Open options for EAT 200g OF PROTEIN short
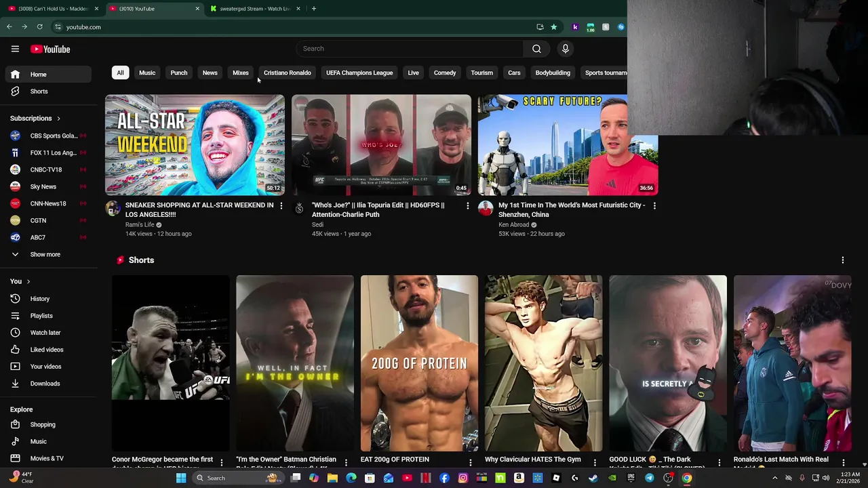 point(470,462)
